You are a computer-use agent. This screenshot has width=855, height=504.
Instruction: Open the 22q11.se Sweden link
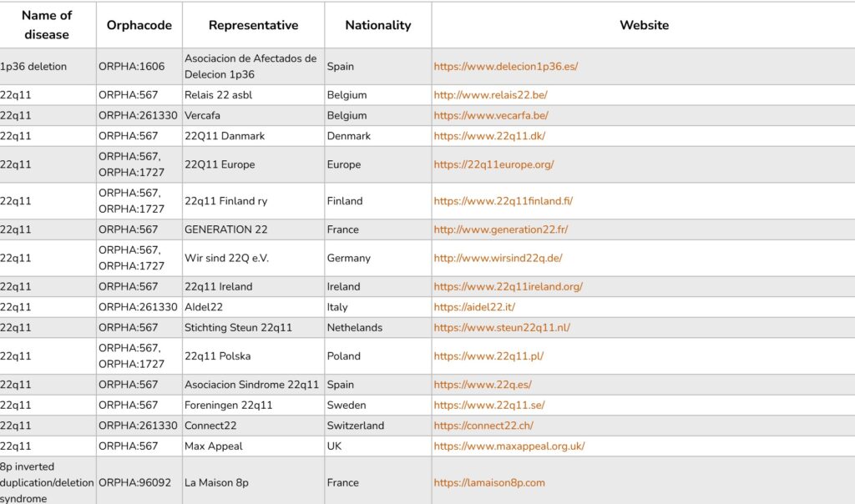(x=489, y=406)
